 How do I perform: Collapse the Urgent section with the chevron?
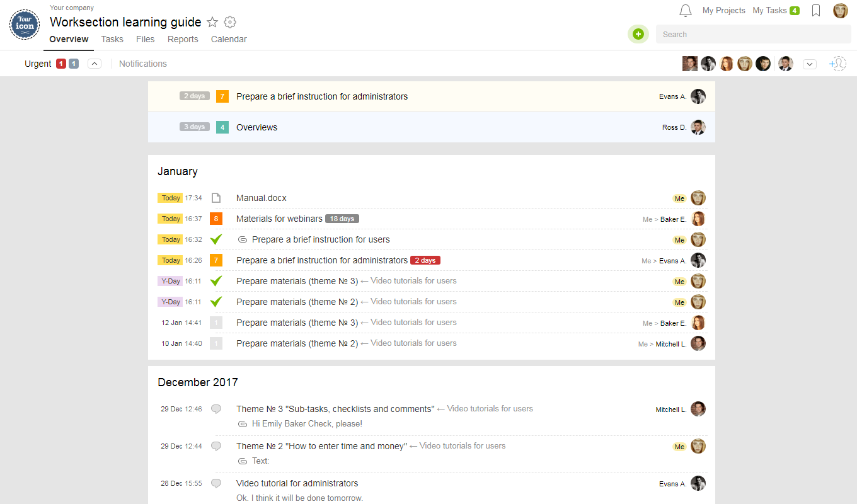pos(94,63)
